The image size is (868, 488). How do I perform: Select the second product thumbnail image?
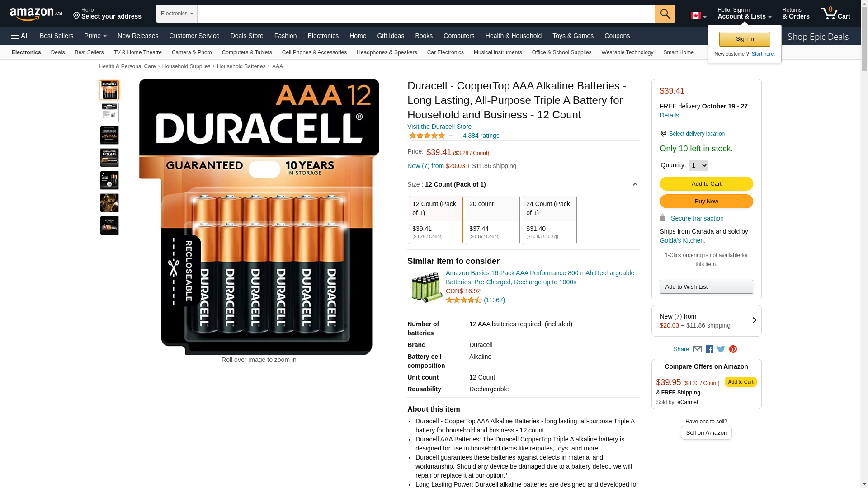pos(109,113)
